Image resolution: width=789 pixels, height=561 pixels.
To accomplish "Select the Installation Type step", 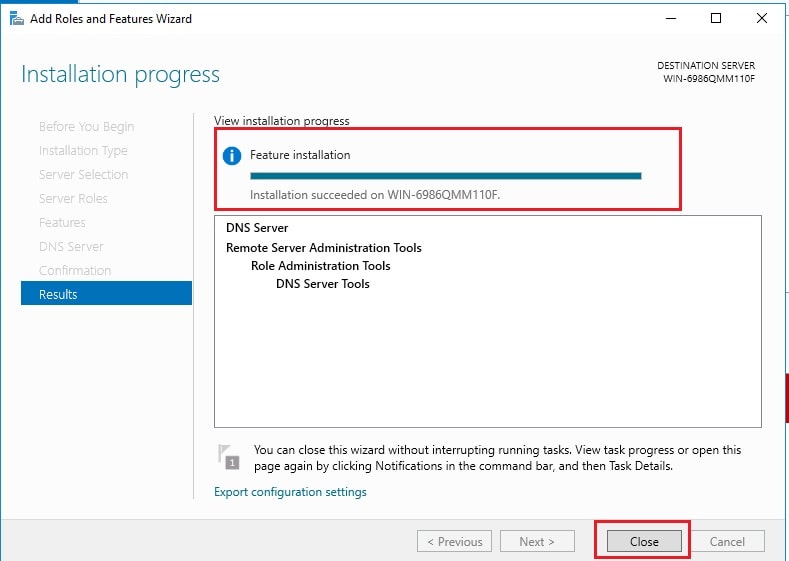I will 83,150.
